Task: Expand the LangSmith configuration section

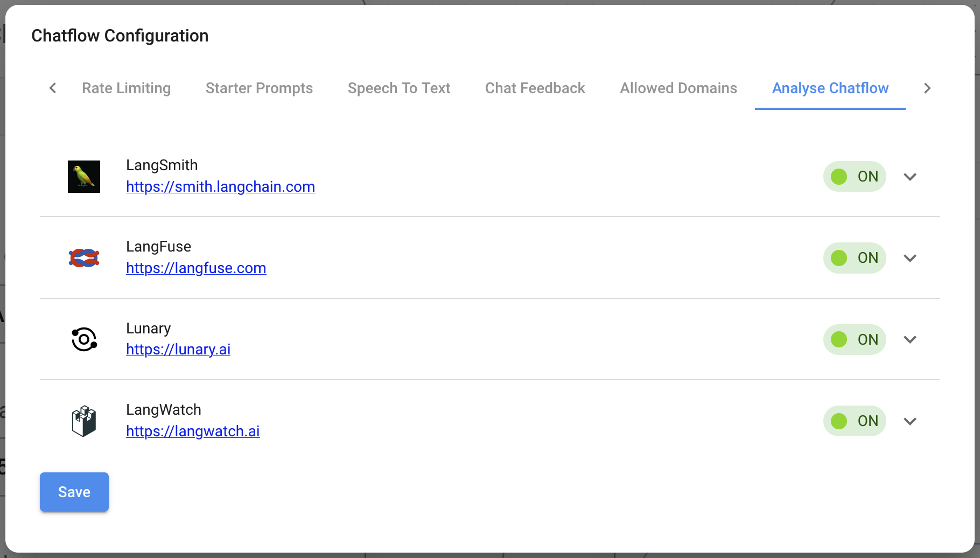Action: [x=911, y=176]
